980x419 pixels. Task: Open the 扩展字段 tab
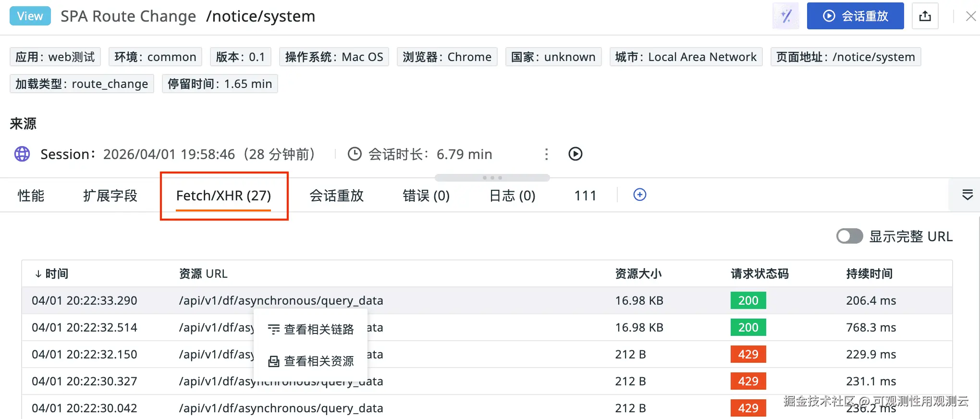110,196
